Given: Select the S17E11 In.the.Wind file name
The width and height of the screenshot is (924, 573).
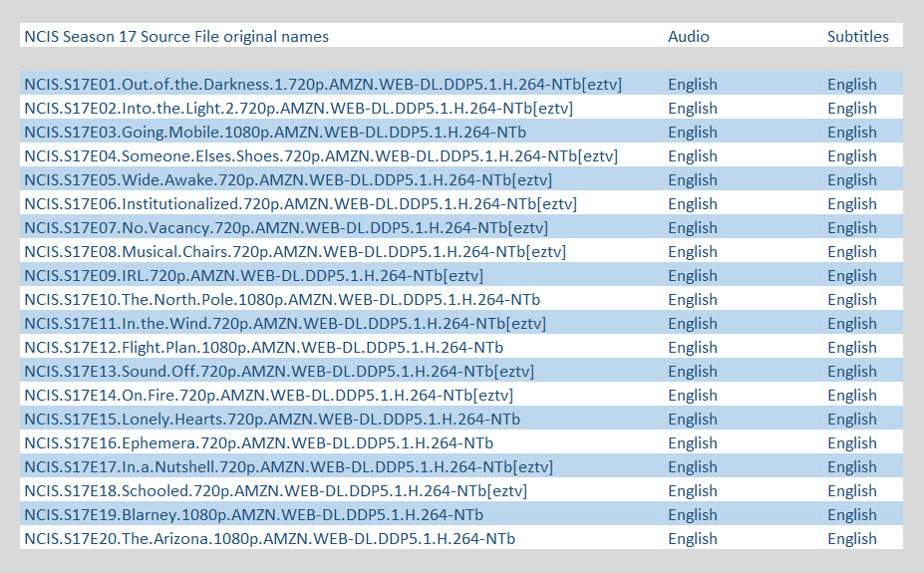Looking at the screenshot, I should coord(285,324).
